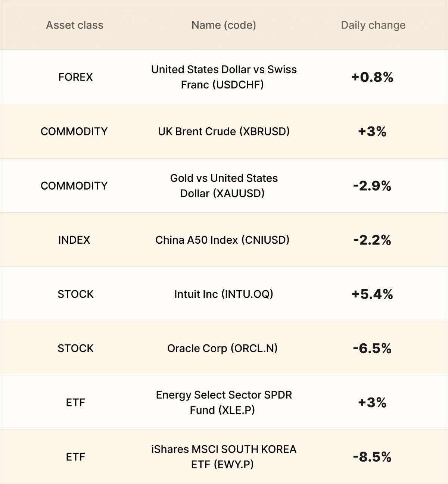Click the +0.8% daily change value
Image resolution: width=448 pixels, height=484 pixels.
point(372,77)
